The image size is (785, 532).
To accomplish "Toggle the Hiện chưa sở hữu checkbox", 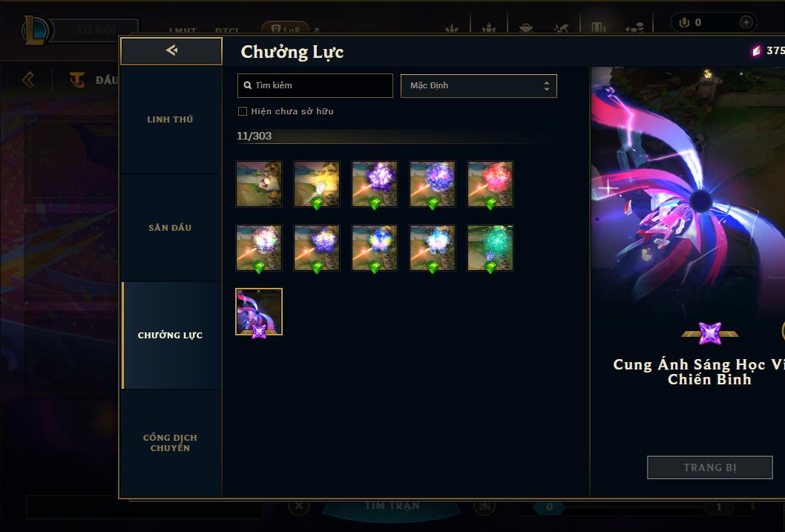I will point(243,111).
